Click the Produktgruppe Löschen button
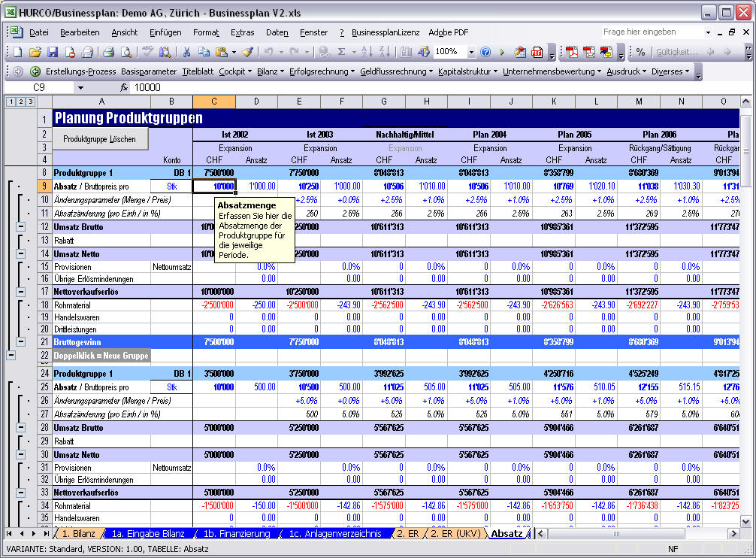The height and width of the screenshot is (558, 756). coord(100,139)
